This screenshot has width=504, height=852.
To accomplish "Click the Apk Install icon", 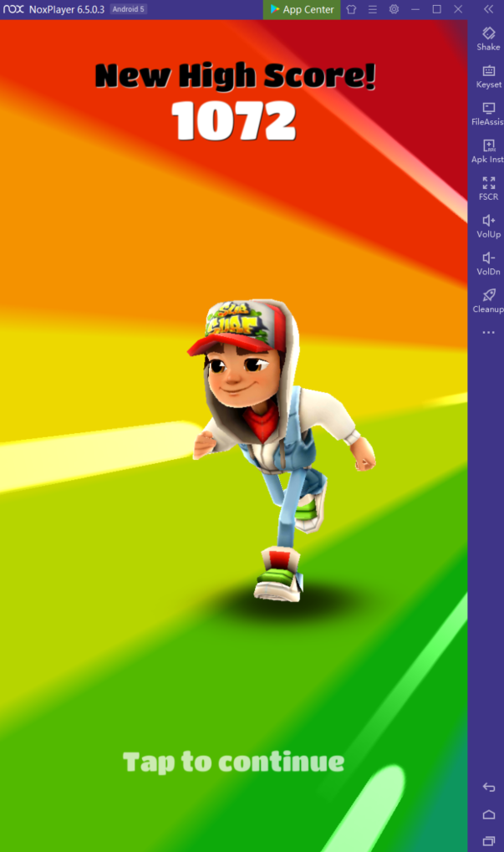I will 488,151.
